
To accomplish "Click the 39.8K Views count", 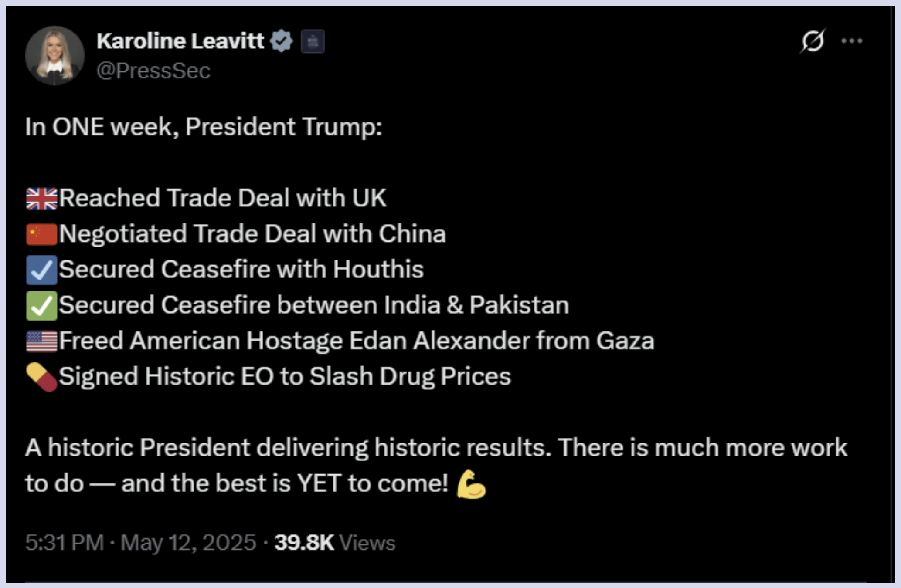I will tap(335, 543).
